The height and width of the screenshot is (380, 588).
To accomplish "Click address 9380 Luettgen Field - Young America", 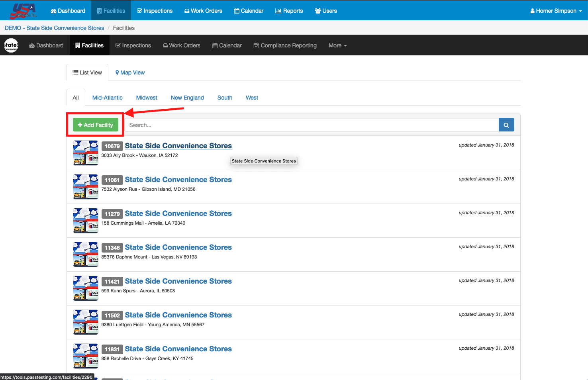I will (x=153, y=325).
